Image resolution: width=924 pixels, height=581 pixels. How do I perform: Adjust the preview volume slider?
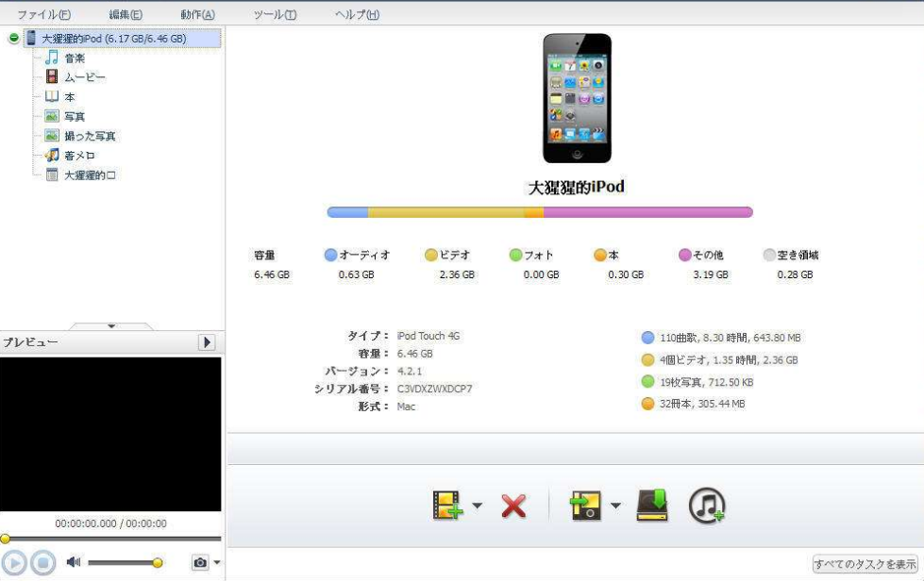[x=125, y=563]
